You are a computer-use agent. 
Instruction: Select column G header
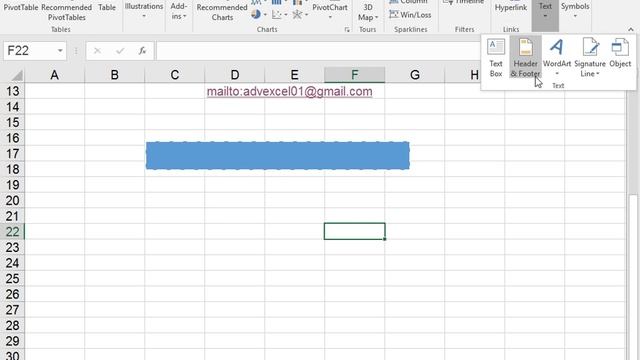414,75
